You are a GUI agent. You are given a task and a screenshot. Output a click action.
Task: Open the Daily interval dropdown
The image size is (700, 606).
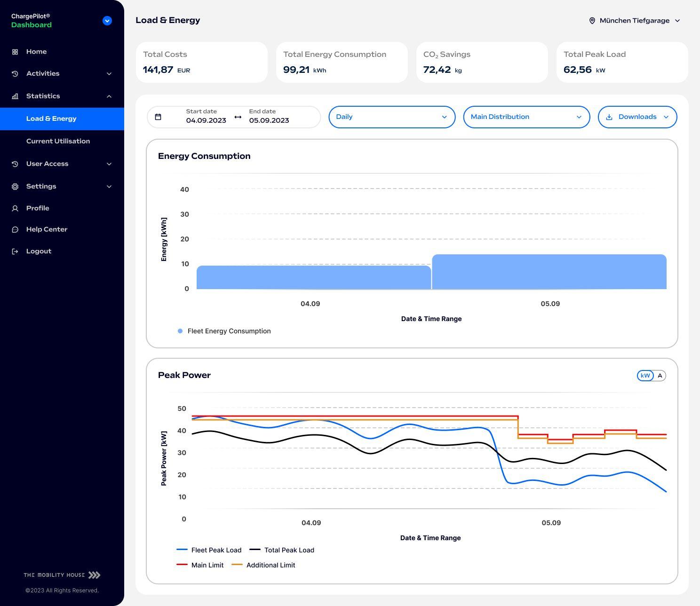coord(391,117)
